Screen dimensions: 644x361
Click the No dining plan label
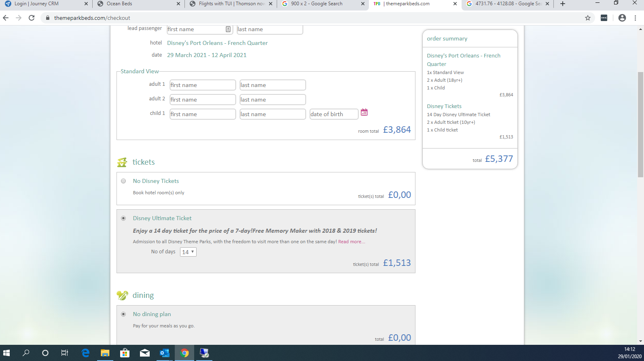point(152,314)
